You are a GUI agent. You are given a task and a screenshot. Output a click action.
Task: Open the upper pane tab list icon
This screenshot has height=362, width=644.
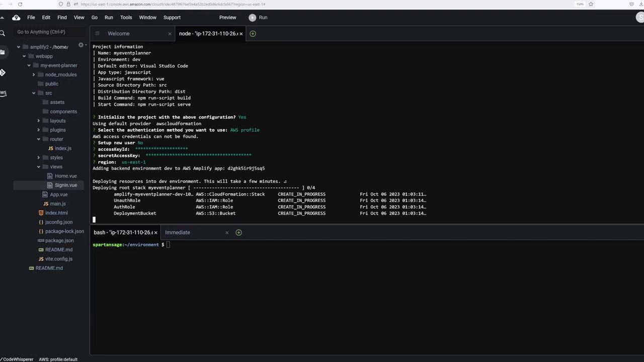[x=97, y=34]
